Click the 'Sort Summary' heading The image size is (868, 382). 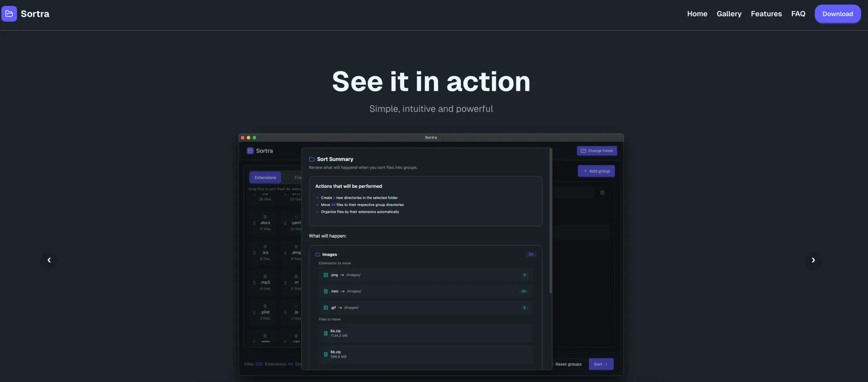pyautogui.click(x=335, y=159)
